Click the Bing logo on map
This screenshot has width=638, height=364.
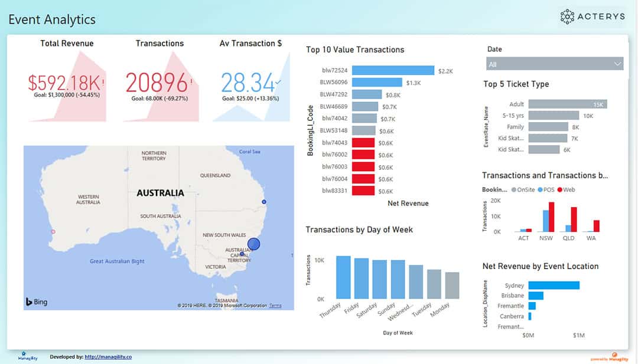(x=36, y=302)
